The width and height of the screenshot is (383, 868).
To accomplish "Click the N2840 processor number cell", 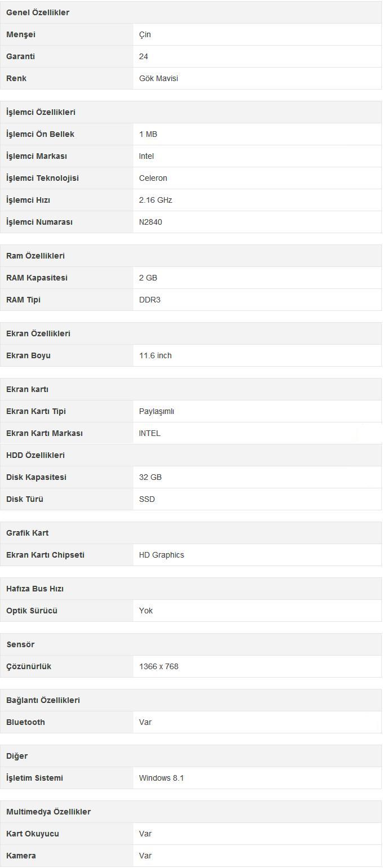I will click(x=257, y=222).
